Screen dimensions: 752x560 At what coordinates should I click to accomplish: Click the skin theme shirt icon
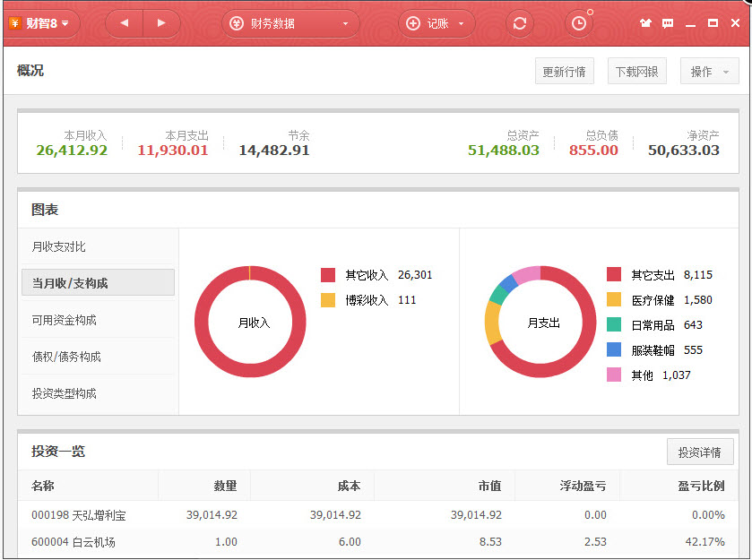click(x=645, y=23)
